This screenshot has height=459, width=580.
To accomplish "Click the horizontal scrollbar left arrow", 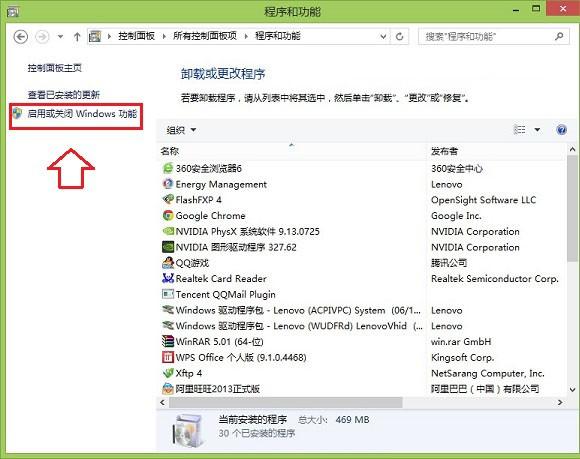I will click(x=162, y=402).
